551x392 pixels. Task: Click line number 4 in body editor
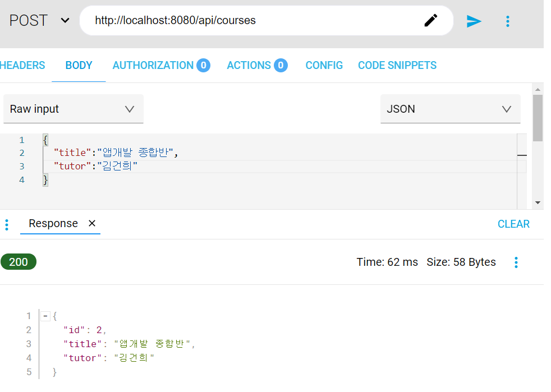click(x=22, y=180)
